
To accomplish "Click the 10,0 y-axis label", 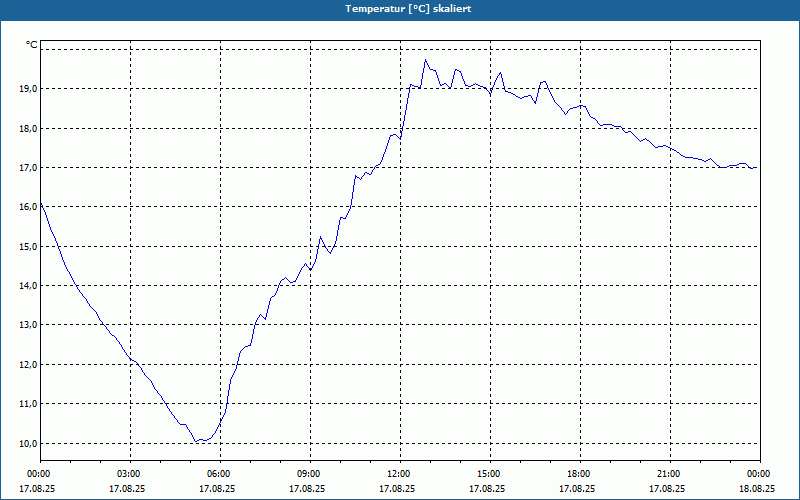I will pyautogui.click(x=28, y=443).
